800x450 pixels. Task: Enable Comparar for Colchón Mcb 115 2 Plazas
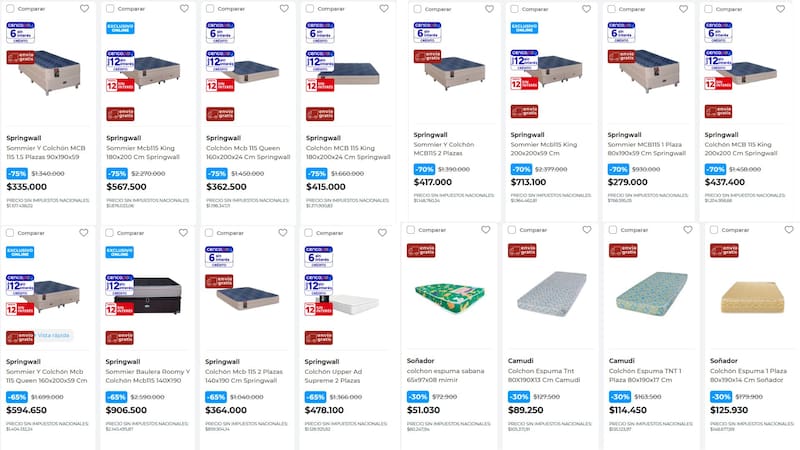coord(213,232)
